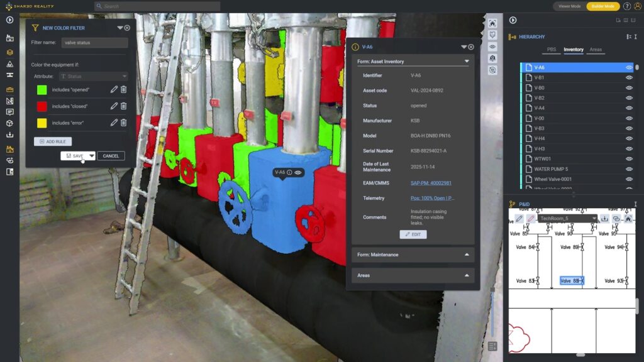Collapse the V-A6 info panel arrow

point(464,47)
